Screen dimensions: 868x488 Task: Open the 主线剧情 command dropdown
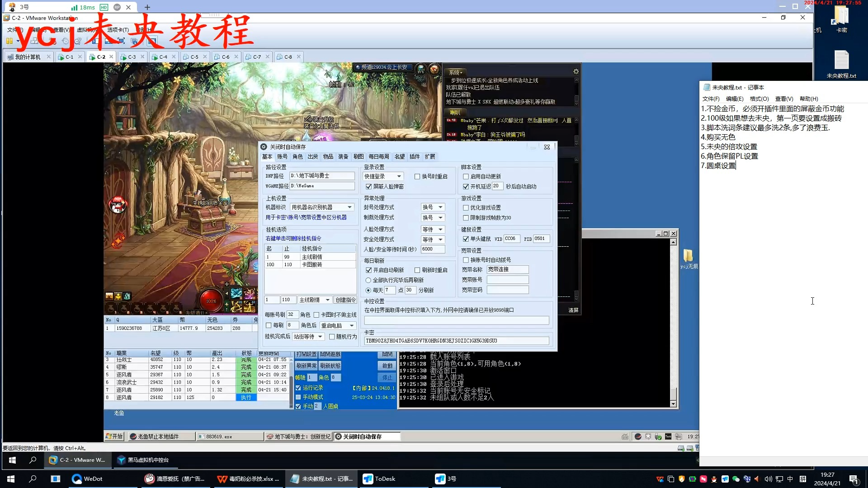(315, 300)
